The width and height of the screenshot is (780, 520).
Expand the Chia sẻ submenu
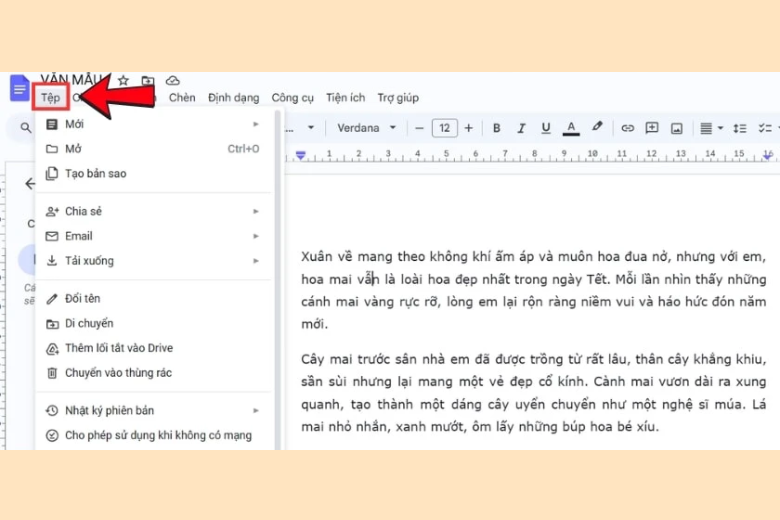153,211
